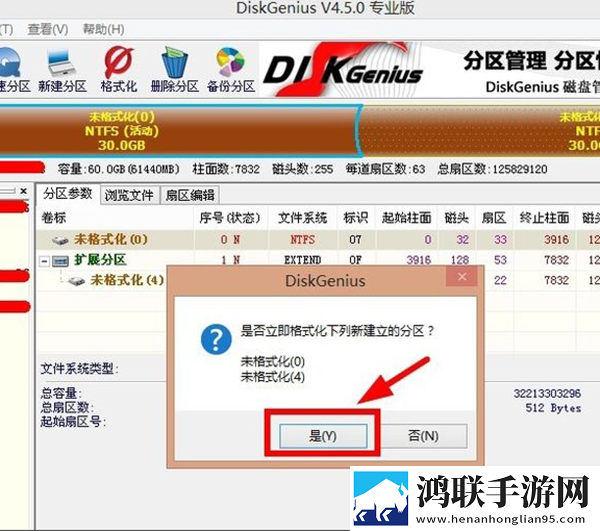Click the 终止柱面 column header
The height and width of the screenshot is (531, 600).
[545, 218]
